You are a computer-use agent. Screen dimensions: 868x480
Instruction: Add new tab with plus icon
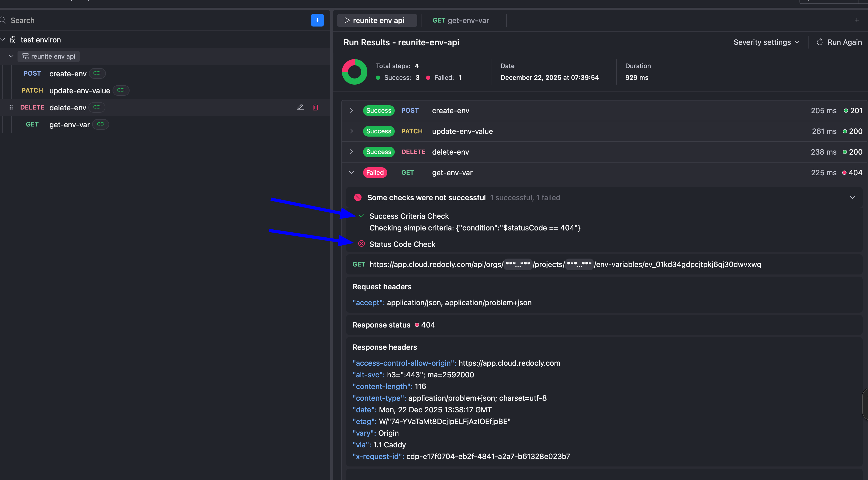coord(857,20)
